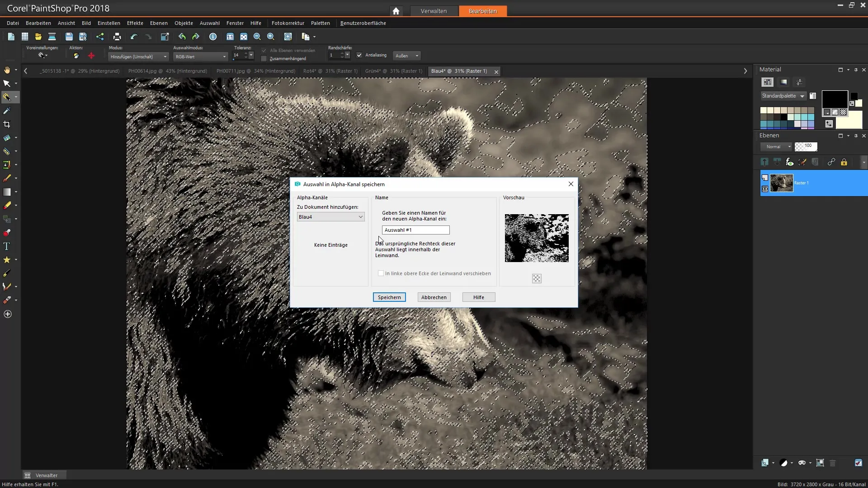Close the Blau4* document tab
Viewport: 868px width, 488px height.
496,71
